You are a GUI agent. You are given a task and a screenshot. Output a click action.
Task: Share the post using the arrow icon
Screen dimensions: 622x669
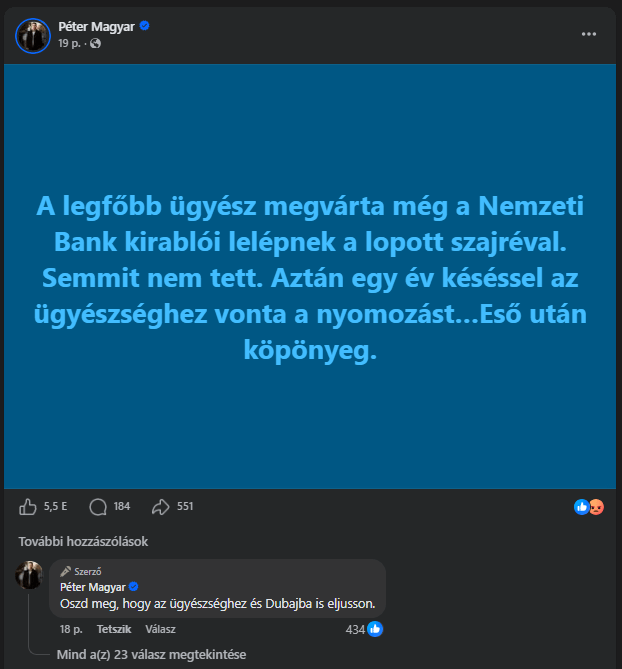click(160, 506)
